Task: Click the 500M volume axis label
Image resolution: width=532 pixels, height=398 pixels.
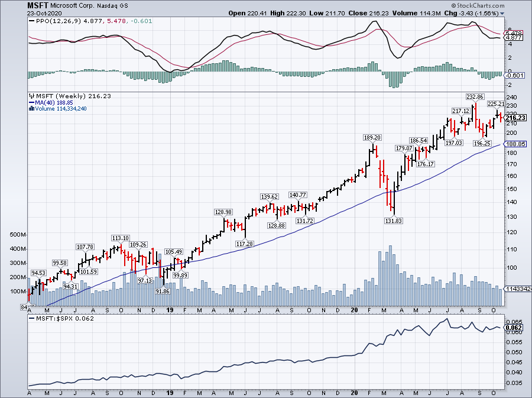Action: point(19,235)
